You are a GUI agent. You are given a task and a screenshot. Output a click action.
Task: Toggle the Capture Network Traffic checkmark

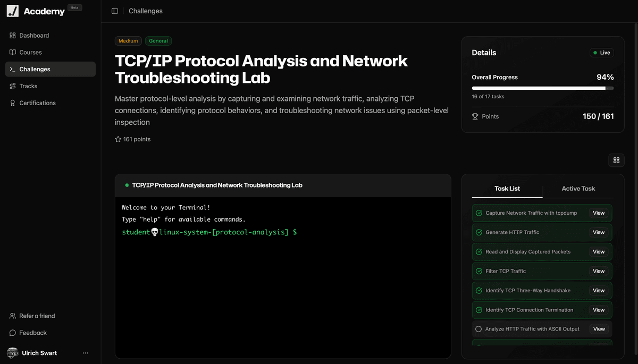coord(478,213)
